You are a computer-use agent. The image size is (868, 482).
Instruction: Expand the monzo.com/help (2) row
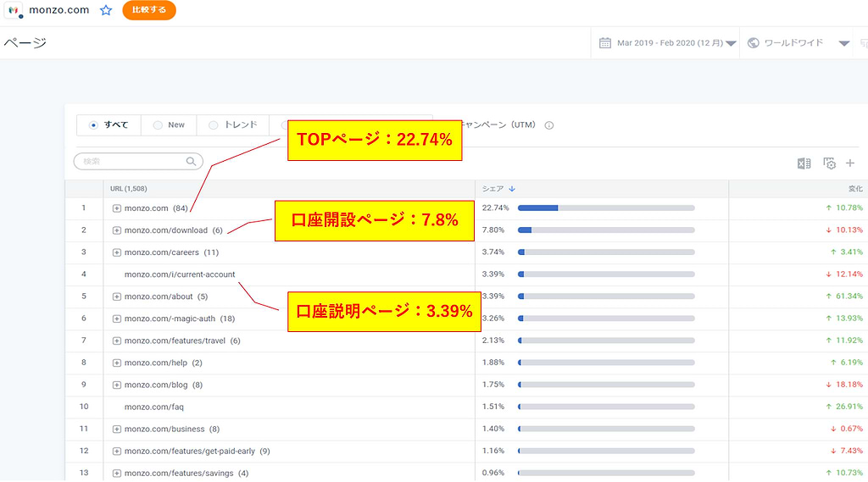coord(117,363)
